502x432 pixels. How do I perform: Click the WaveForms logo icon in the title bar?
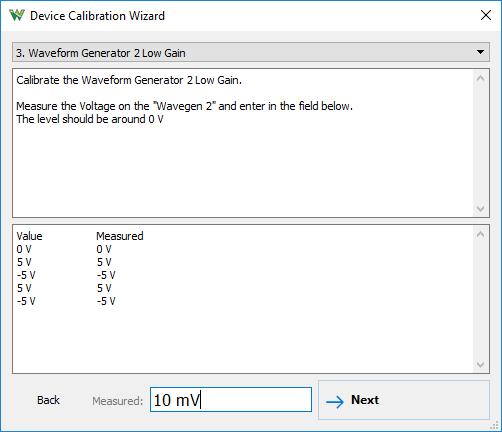tap(17, 15)
